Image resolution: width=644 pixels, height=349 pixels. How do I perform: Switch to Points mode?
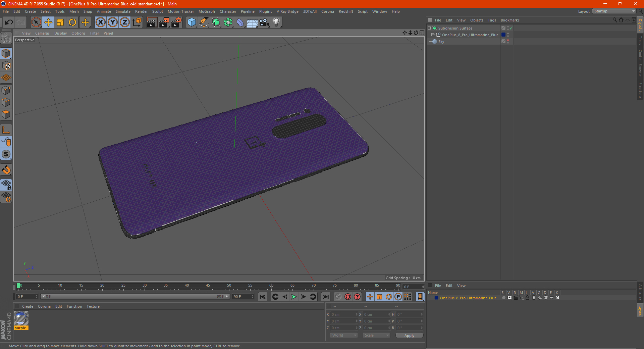click(x=6, y=90)
